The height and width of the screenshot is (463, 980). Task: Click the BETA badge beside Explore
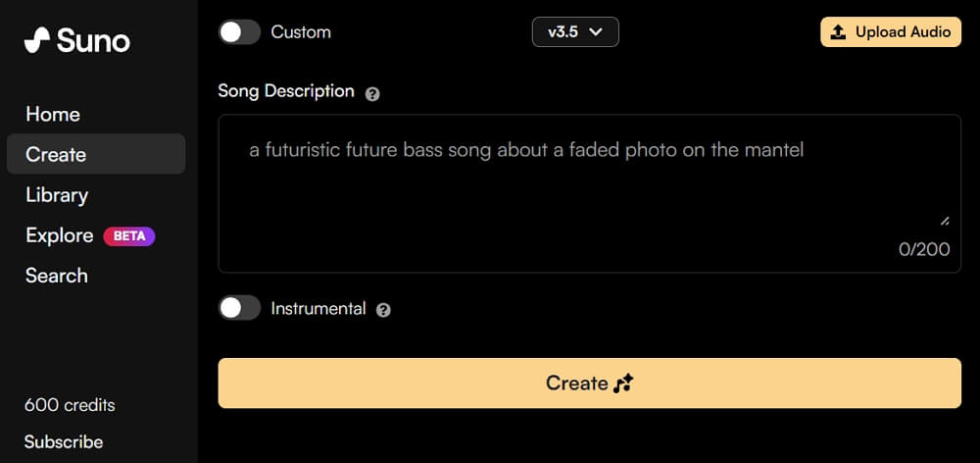point(128,235)
